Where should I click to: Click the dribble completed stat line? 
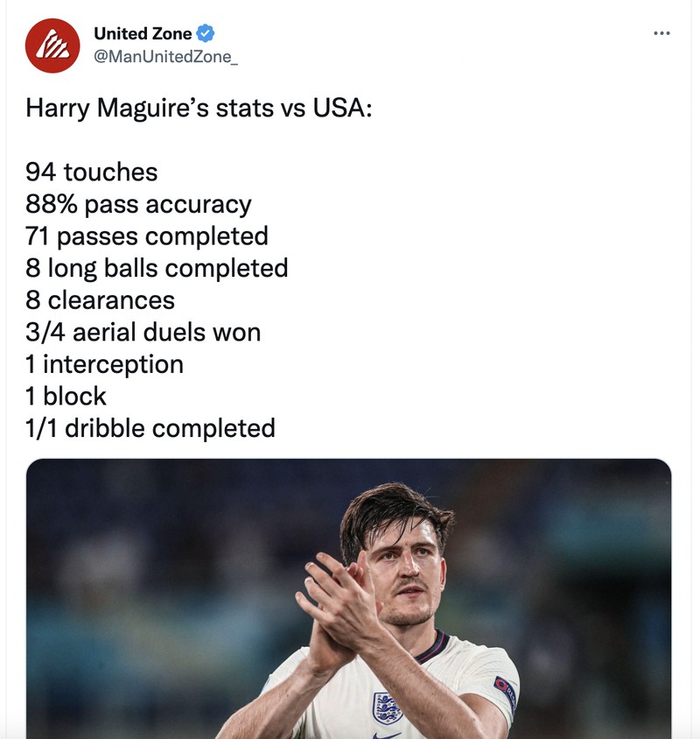pyautogui.click(x=151, y=428)
